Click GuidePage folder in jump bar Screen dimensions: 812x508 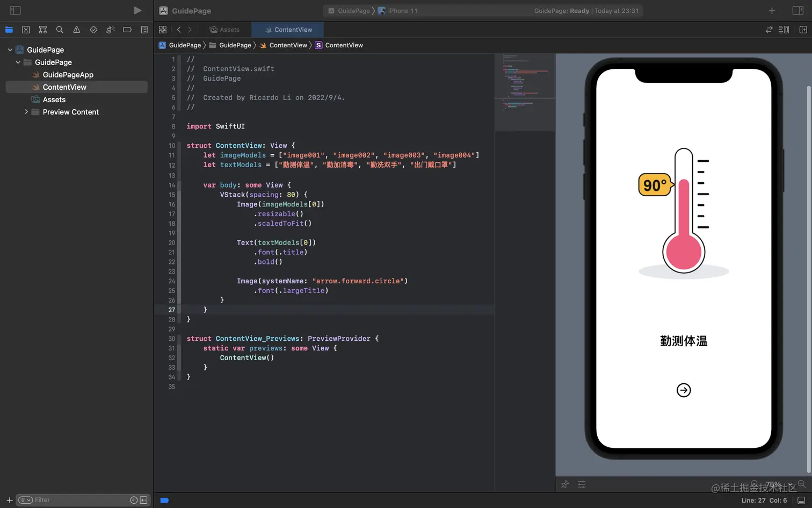[x=230, y=45]
